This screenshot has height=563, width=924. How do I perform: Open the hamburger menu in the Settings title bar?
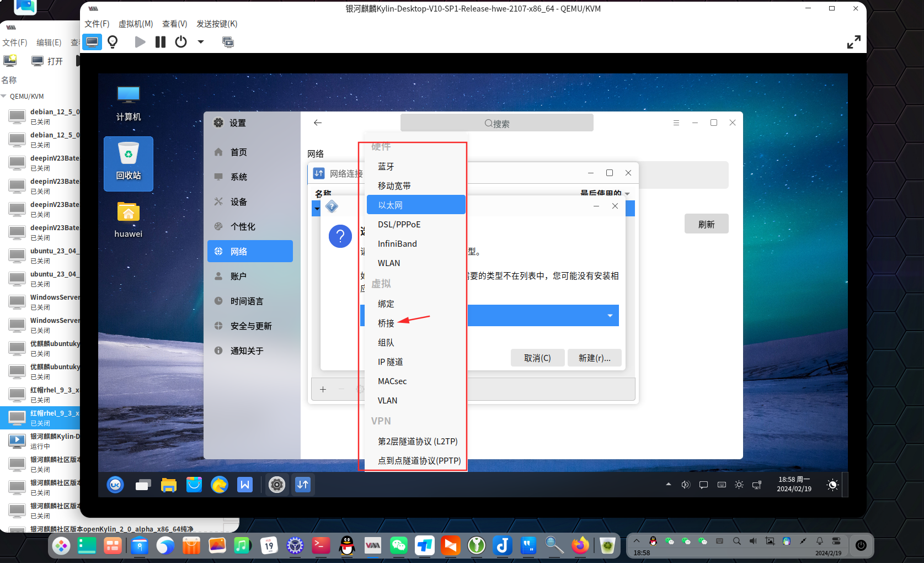[x=676, y=123]
